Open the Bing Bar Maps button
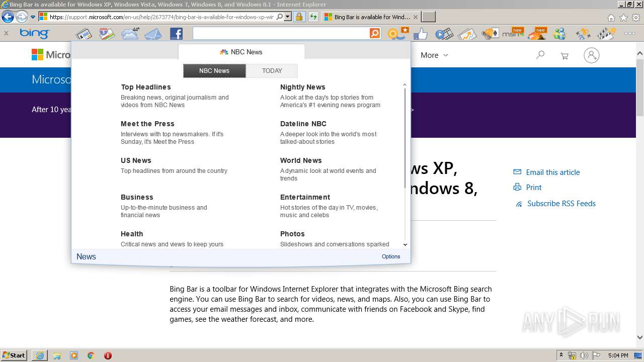This screenshot has width=644, height=362. pos(107,34)
